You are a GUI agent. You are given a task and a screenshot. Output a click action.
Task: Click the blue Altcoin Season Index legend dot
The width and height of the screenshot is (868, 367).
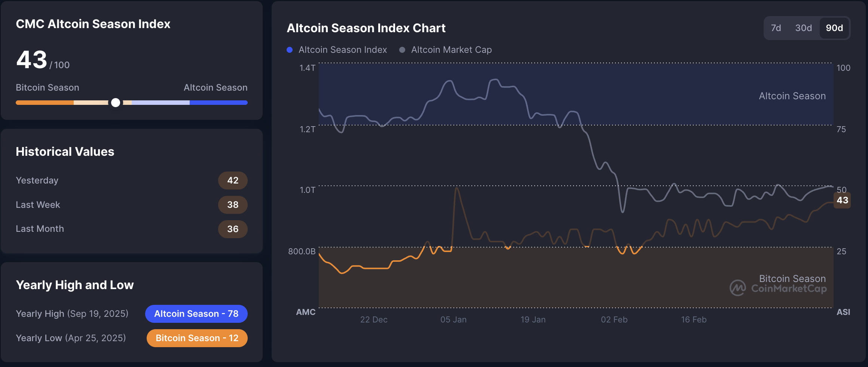coord(289,49)
